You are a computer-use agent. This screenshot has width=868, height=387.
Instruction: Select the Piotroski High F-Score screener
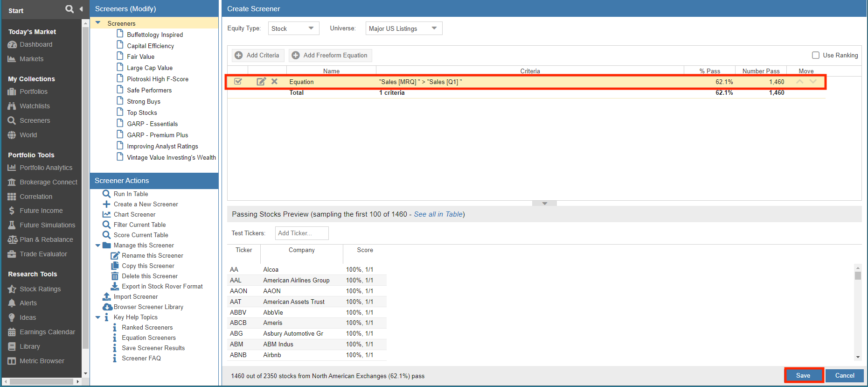click(158, 79)
